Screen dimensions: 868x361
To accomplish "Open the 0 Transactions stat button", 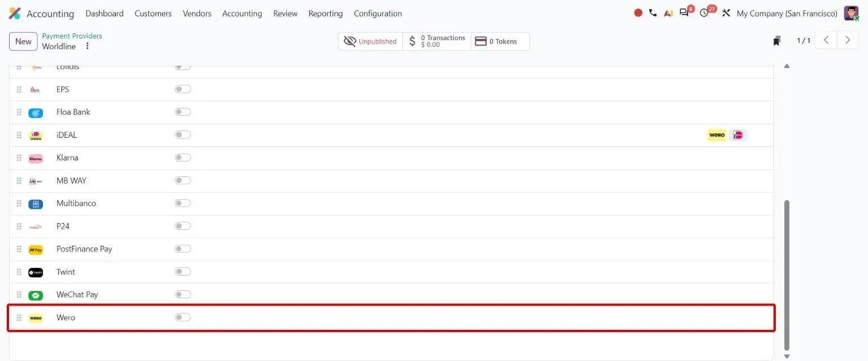I will [437, 41].
